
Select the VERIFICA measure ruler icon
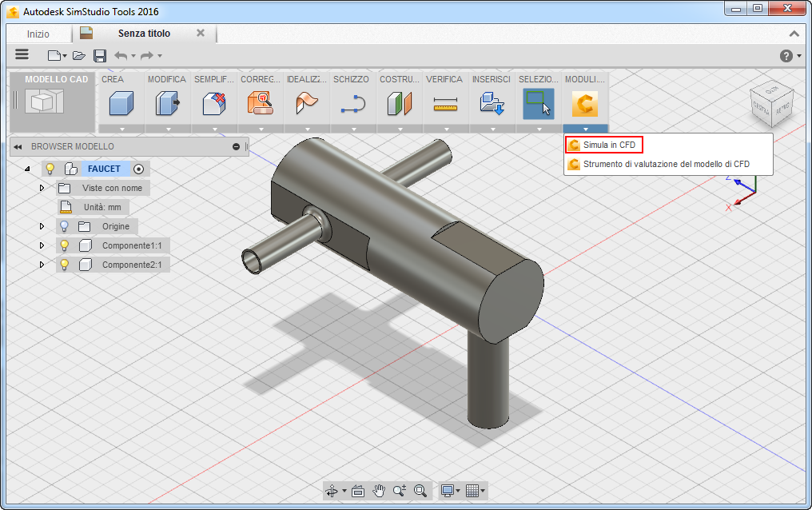[446, 104]
